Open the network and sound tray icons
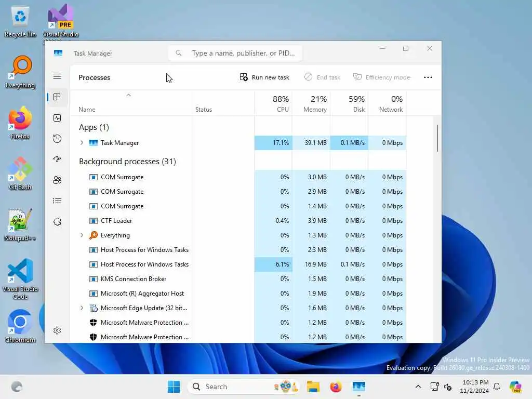 tap(441, 387)
